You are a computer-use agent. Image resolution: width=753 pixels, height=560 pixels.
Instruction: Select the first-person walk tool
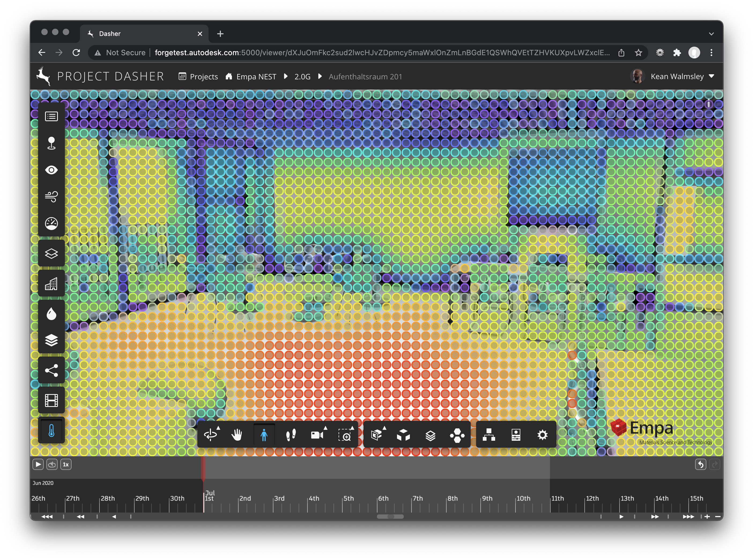(264, 435)
